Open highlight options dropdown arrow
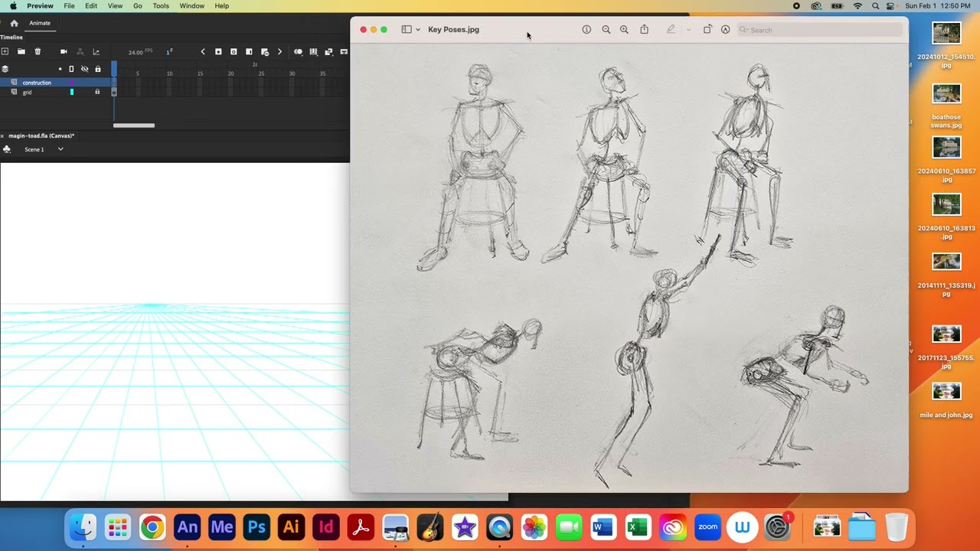This screenshot has height=551, width=980. pyautogui.click(x=688, y=30)
